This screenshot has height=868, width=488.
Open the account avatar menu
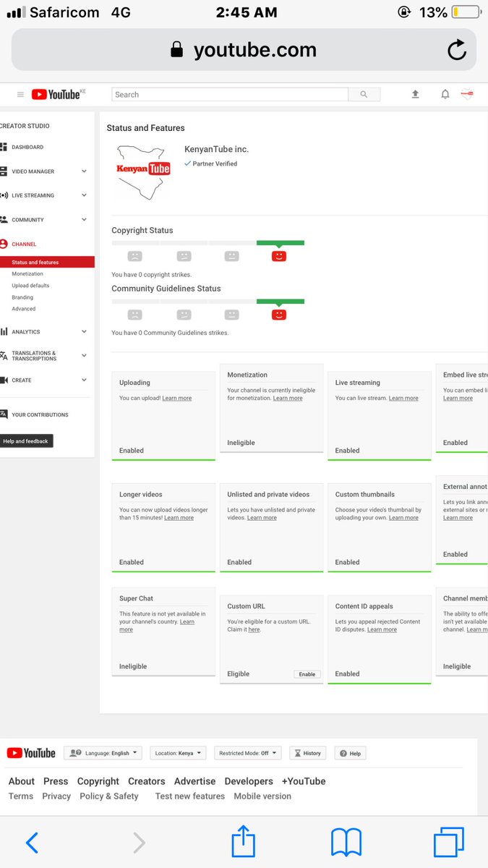click(x=467, y=94)
